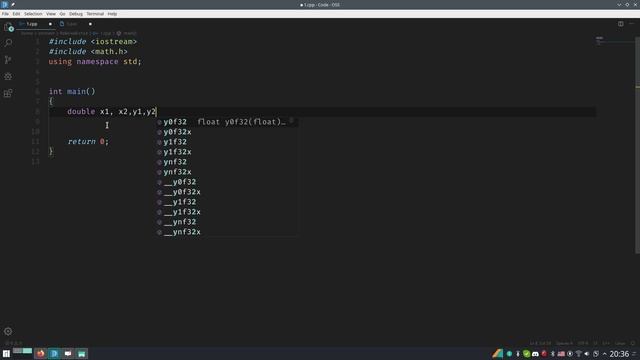Image resolution: width=640 pixels, height=360 pixels.
Task: Click the errors and warnings status entry
Action: [x=13, y=343]
